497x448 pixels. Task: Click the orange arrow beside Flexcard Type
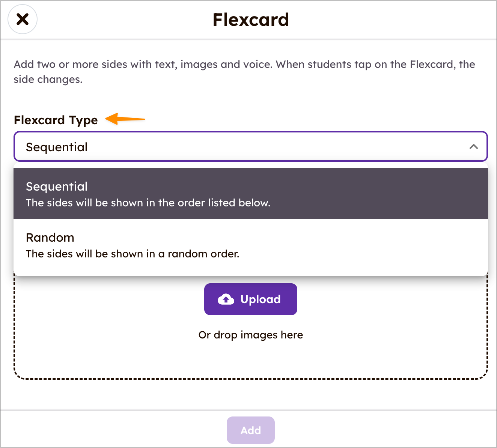click(x=125, y=119)
